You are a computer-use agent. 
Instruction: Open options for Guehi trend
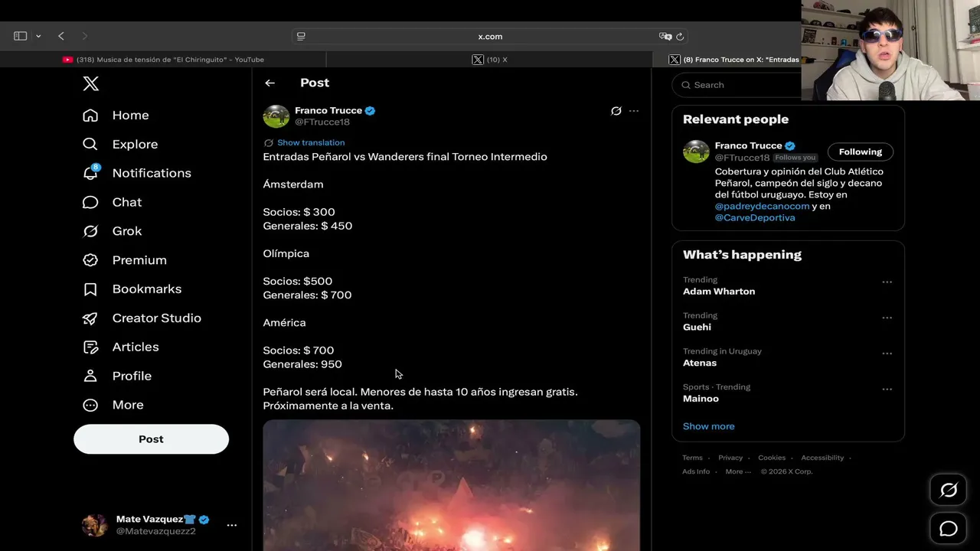pyautogui.click(x=887, y=318)
